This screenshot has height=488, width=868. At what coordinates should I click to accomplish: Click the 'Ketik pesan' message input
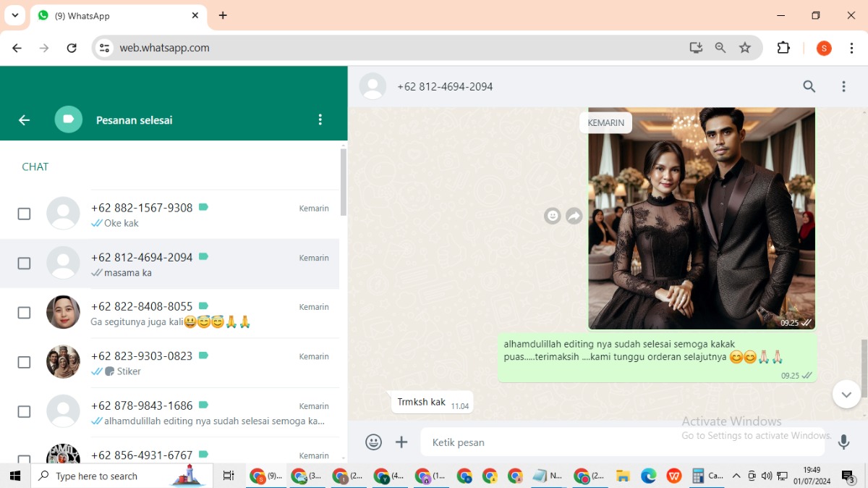[622, 442]
